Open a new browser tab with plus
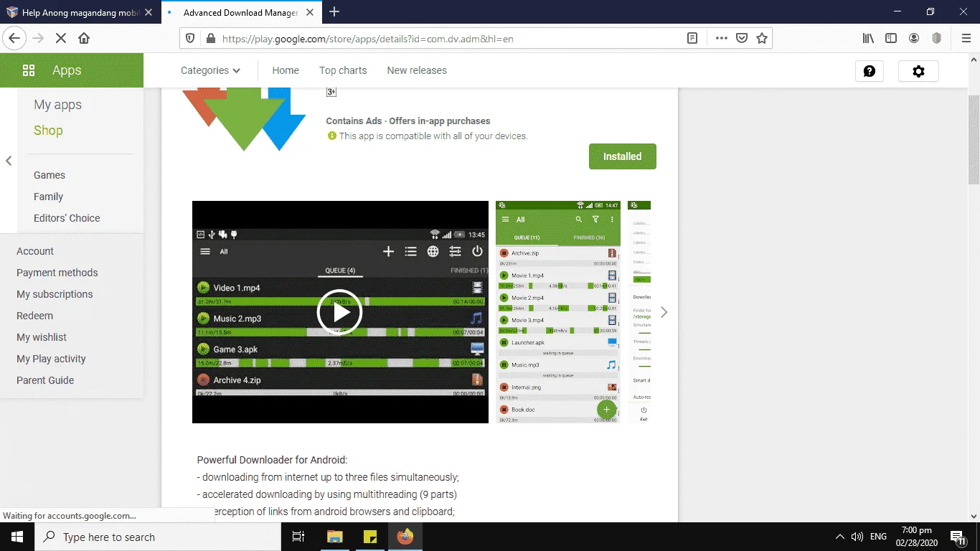The height and width of the screenshot is (551, 980). tap(334, 12)
